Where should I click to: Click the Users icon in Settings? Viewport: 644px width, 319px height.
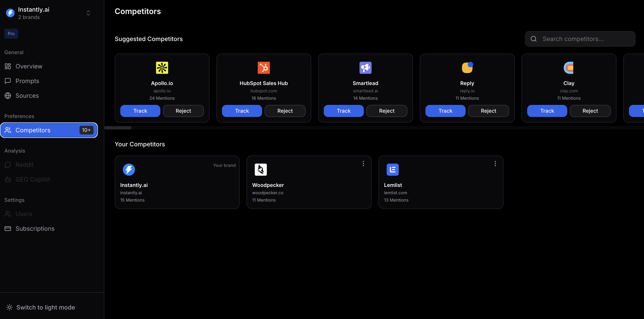click(8, 214)
